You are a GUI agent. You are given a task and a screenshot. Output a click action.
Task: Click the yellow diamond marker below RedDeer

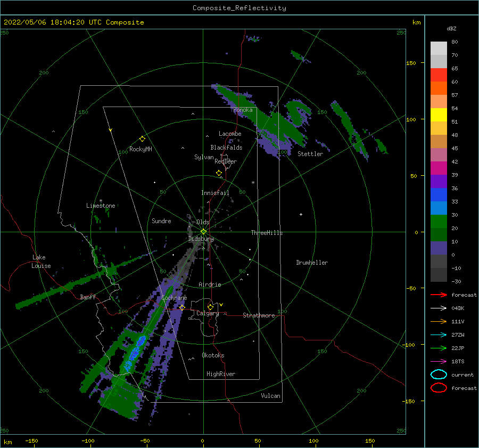(219, 173)
